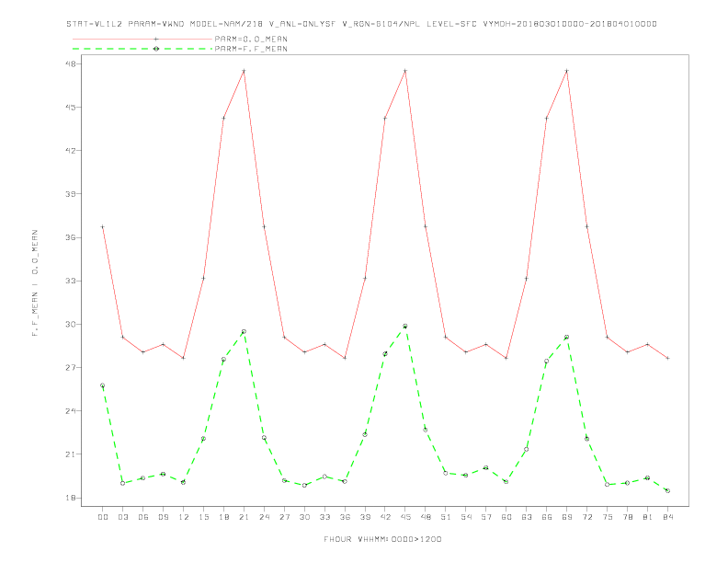Click y-axis tick label 30

71,324
